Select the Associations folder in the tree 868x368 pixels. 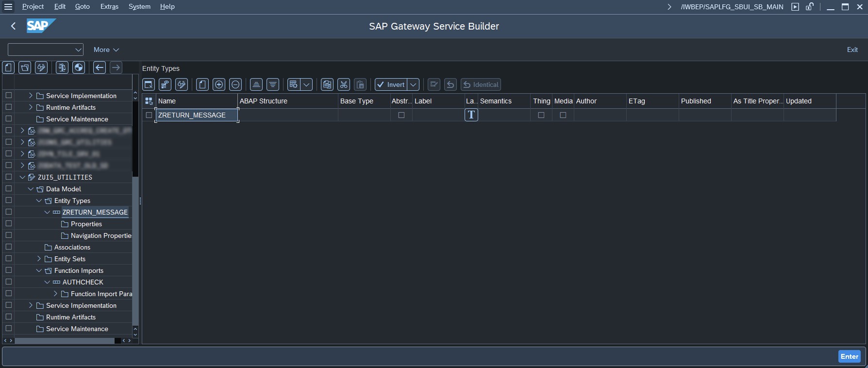click(72, 247)
